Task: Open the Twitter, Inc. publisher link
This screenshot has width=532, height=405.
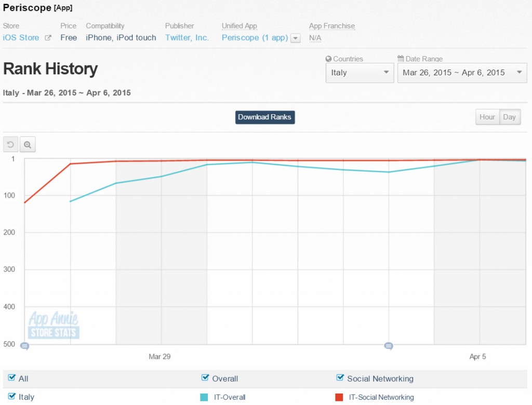Action: pyautogui.click(x=187, y=37)
